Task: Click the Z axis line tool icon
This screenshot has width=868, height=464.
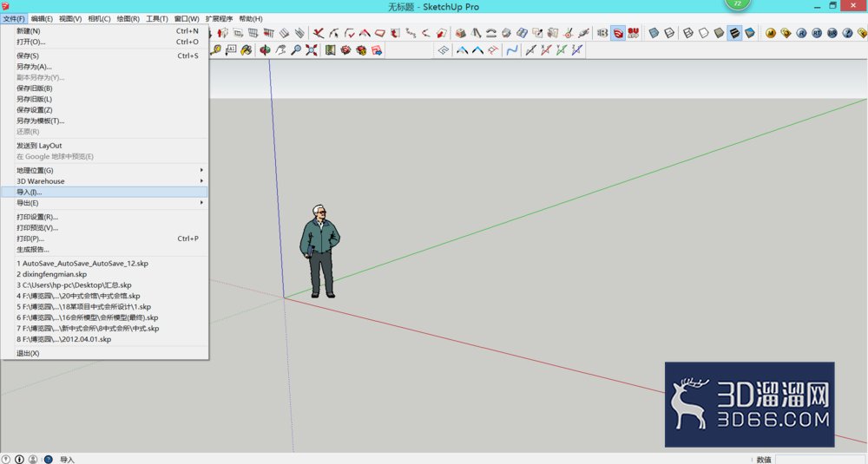Action: [577, 49]
